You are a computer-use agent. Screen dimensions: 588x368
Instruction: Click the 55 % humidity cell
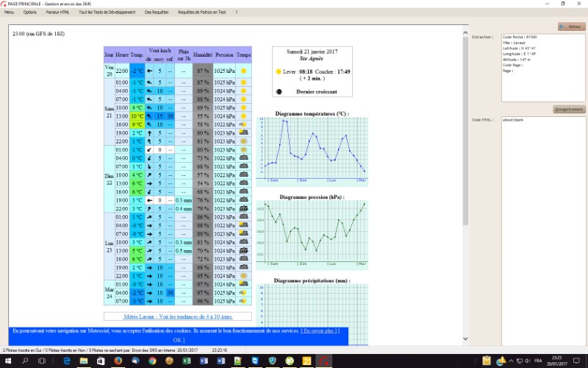(x=203, y=116)
